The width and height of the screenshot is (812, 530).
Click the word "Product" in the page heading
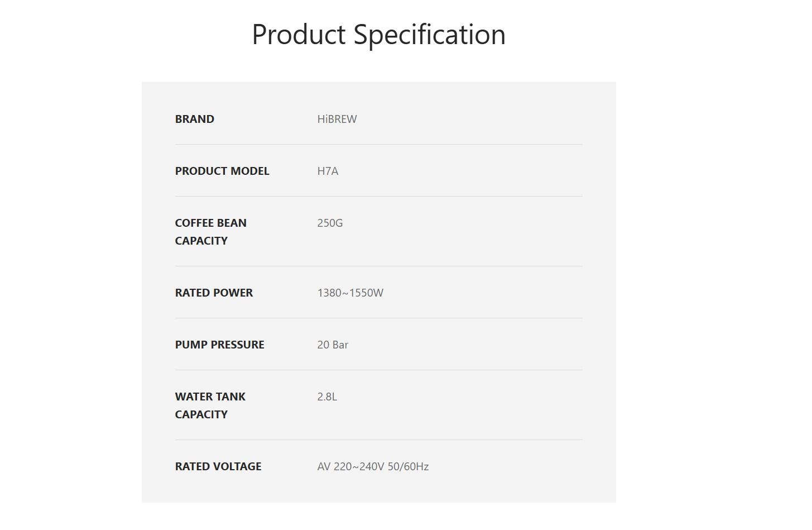click(x=299, y=35)
